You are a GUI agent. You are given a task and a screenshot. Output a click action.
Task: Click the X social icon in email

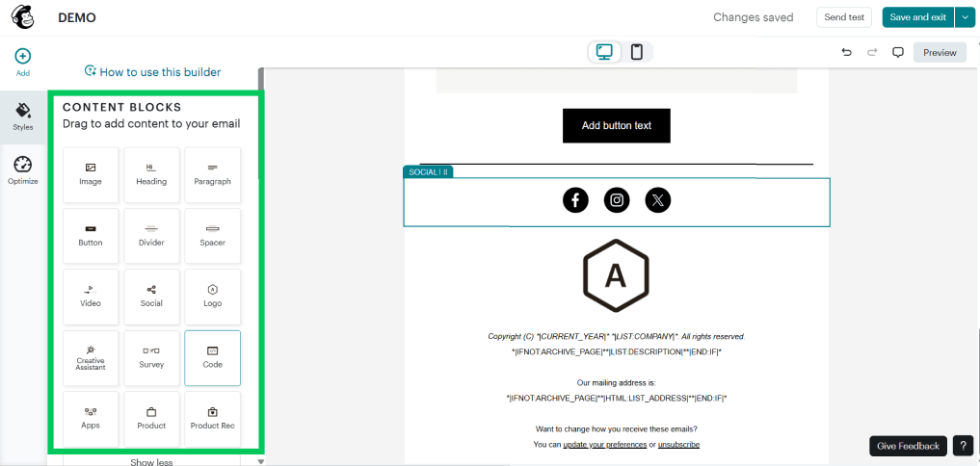tap(657, 200)
